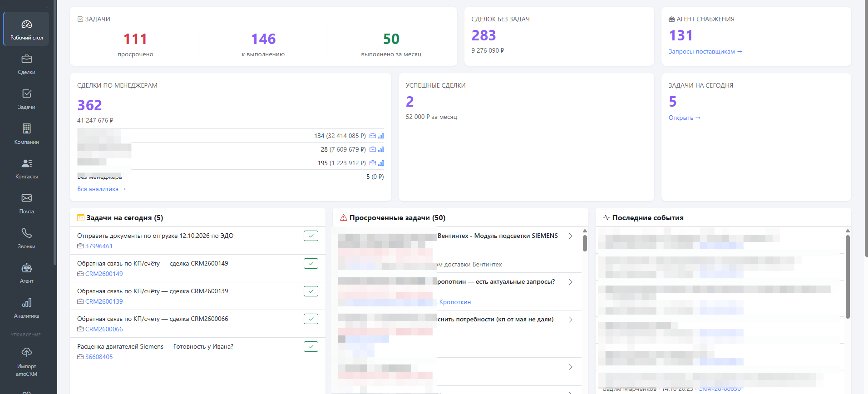Expand the Вентинтех Модуль подсветки SIEMENS task

(571, 236)
